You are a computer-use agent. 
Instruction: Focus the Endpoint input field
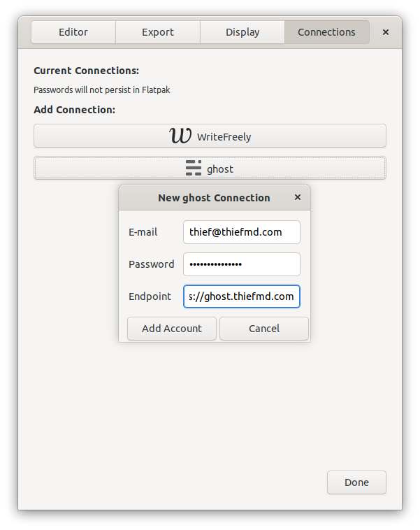[242, 296]
